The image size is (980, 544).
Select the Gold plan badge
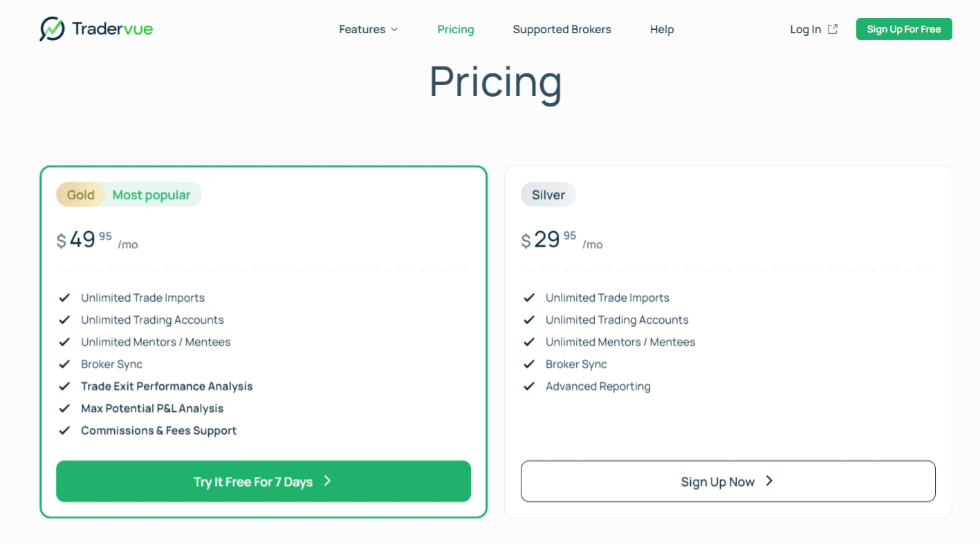point(80,194)
